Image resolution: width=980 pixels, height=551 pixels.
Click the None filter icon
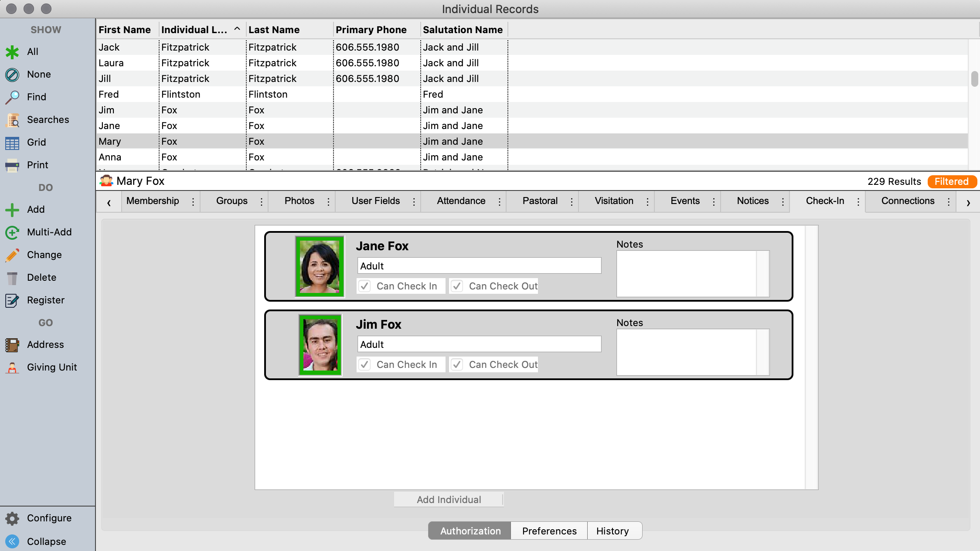12,75
